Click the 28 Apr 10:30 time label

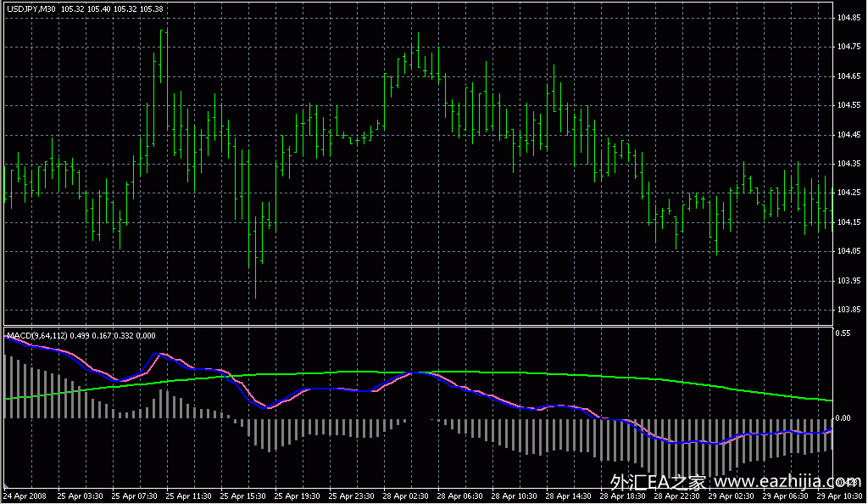coord(514,496)
